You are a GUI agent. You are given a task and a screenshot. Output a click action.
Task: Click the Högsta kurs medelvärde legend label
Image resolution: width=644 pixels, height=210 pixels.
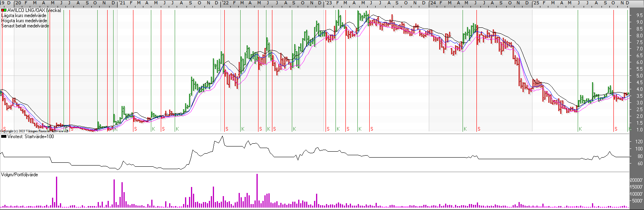coord(24,21)
